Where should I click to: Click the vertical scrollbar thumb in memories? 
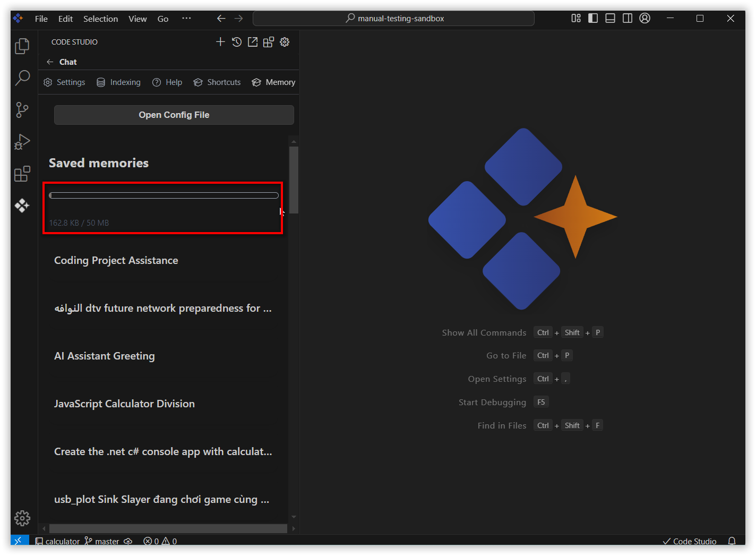(x=294, y=179)
